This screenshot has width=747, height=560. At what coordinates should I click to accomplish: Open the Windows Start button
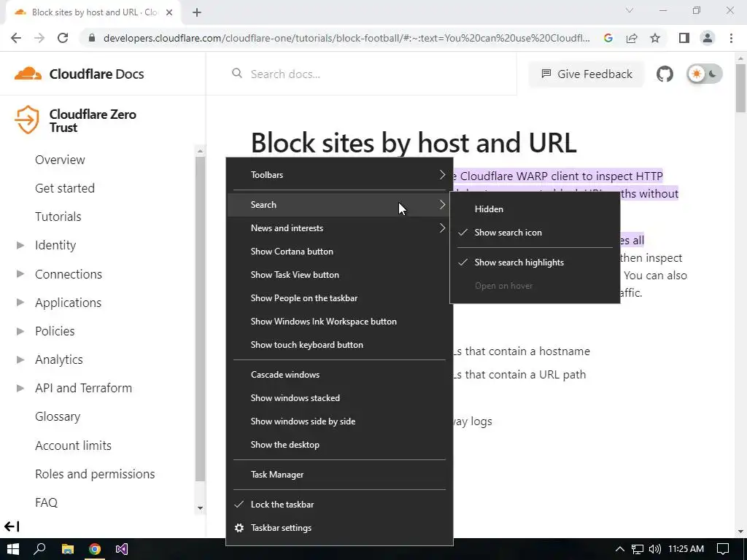[x=13, y=549]
